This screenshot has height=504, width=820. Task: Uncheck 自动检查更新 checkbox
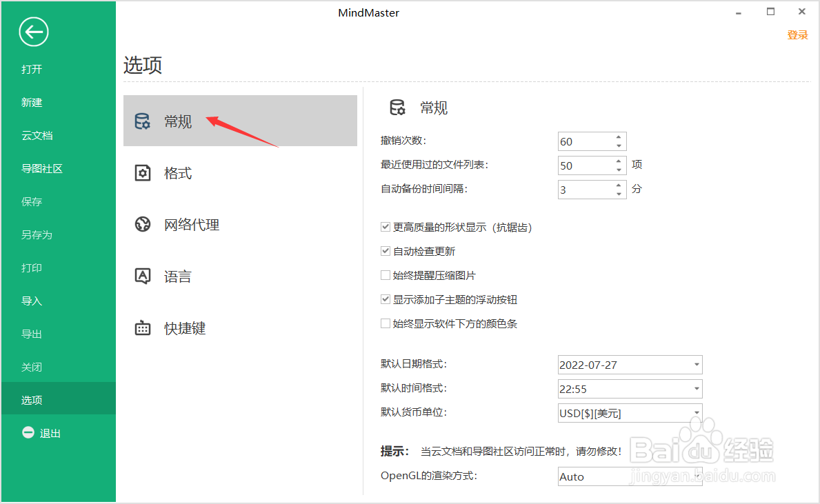point(386,251)
